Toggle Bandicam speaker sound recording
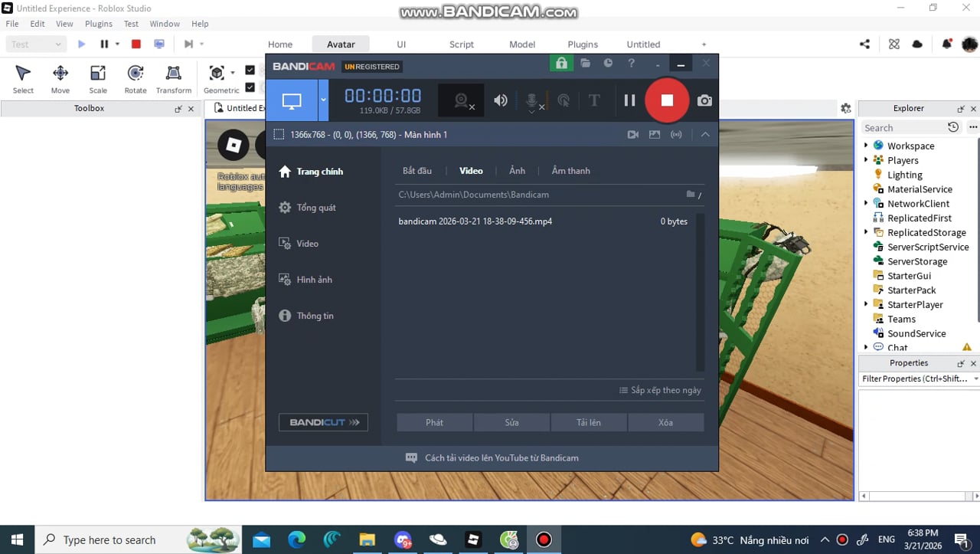The height and width of the screenshot is (554, 980). coord(500,100)
